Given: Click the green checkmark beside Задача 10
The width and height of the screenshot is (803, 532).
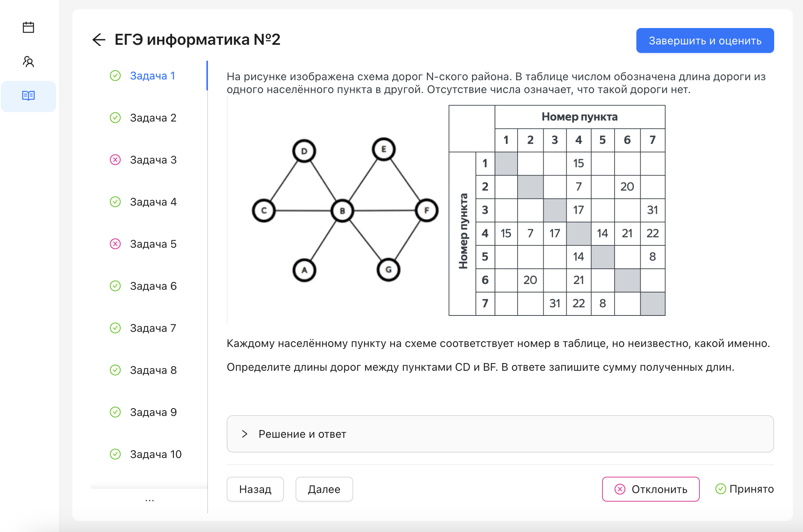Looking at the screenshot, I should pos(115,454).
